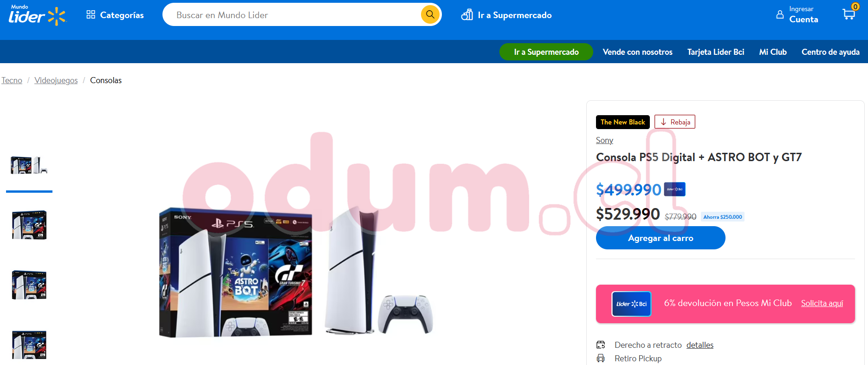
Task: Click Agregar al carro button
Action: tap(661, 238)
